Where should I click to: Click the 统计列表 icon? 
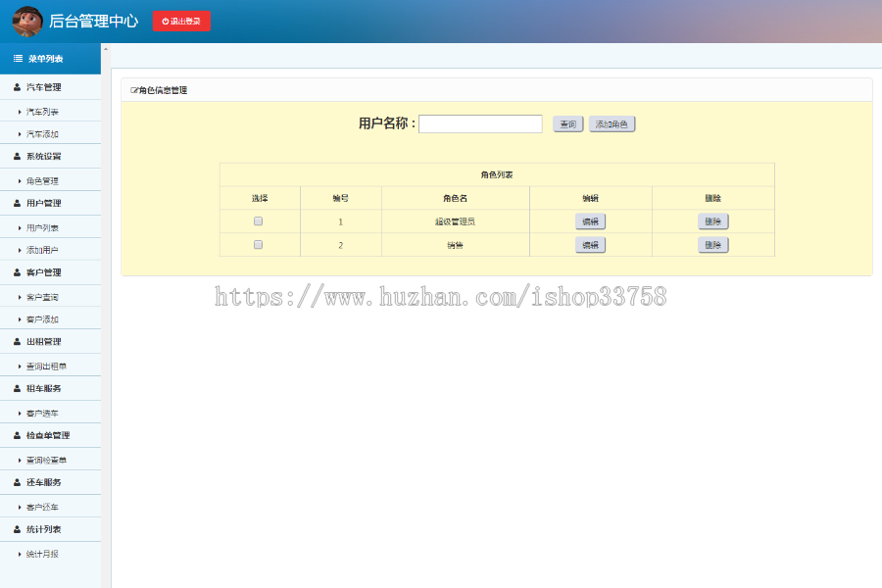pyautogui.click(x=18, y=530)
